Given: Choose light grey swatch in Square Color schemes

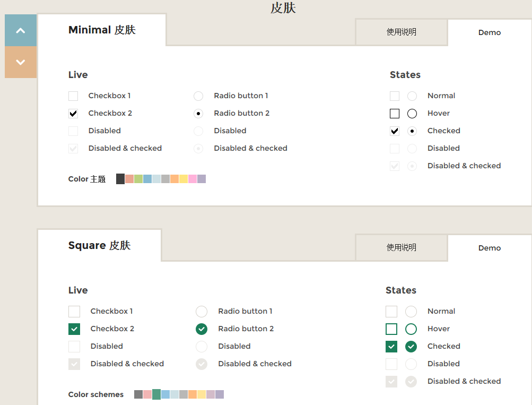Looking at the screenshot, I should pos(184,394).
